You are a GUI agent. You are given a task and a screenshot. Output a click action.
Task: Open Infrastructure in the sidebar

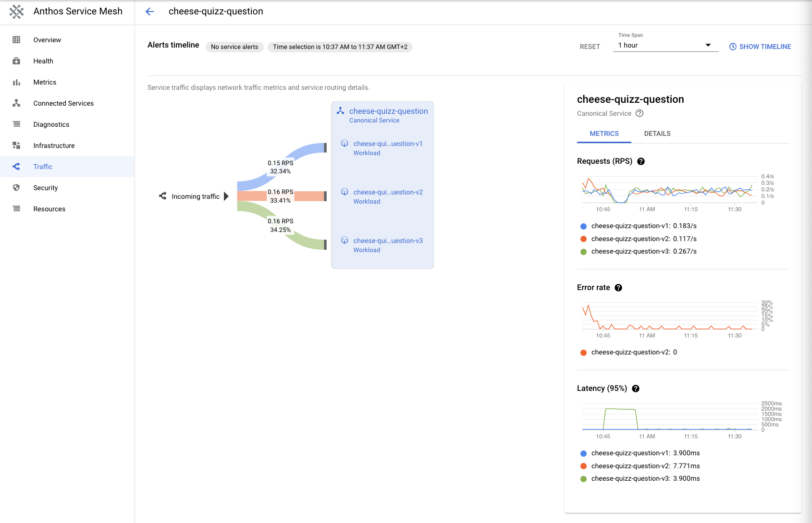coord(67,146)
